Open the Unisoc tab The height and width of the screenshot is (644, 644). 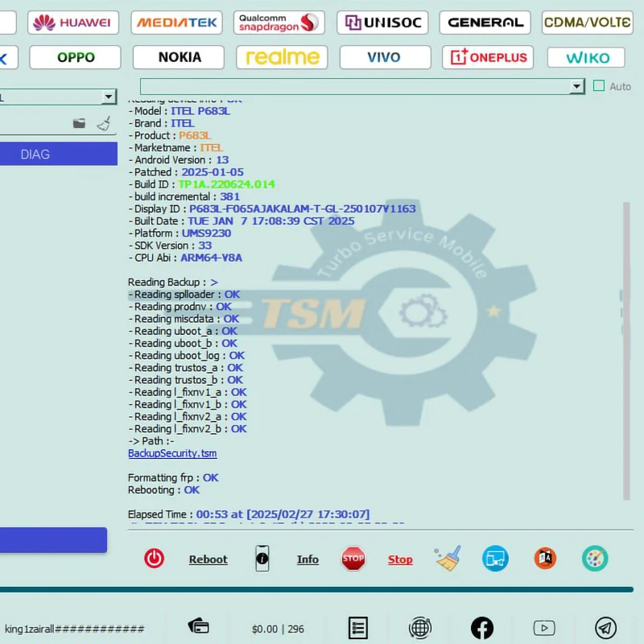point(382,23)
